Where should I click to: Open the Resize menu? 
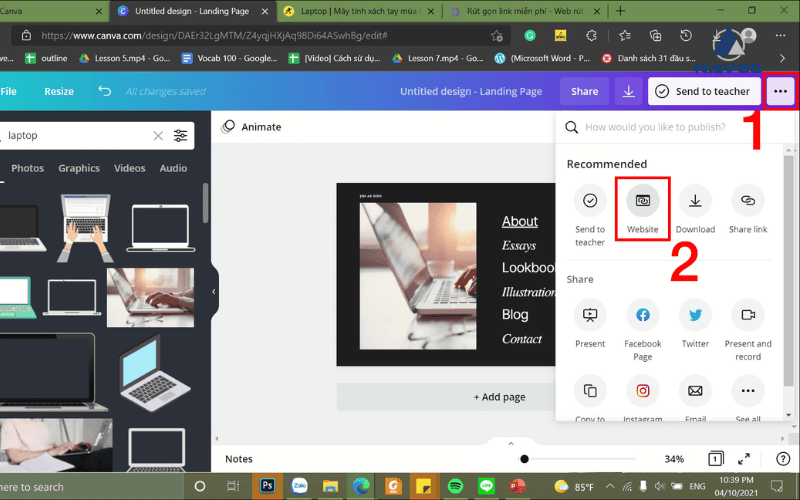click(59, 91)
